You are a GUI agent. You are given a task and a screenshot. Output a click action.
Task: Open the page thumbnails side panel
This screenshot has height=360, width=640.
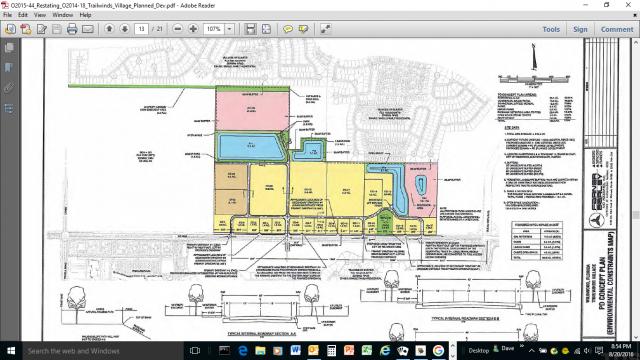[x=9, y=48]
